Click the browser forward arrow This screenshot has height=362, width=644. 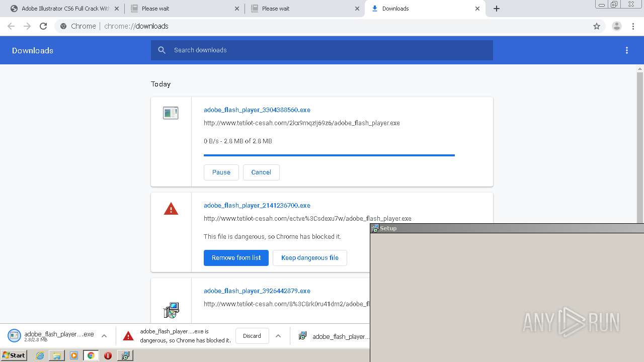27,26
